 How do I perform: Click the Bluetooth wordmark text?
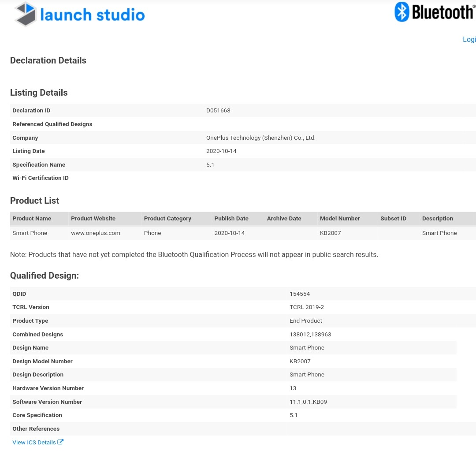tap(443, 12)
